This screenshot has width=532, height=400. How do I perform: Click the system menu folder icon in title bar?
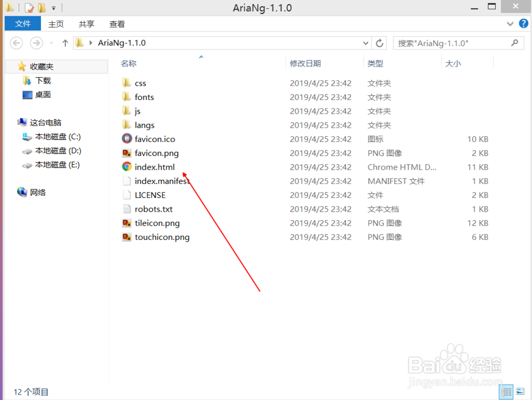click(10, 7)
